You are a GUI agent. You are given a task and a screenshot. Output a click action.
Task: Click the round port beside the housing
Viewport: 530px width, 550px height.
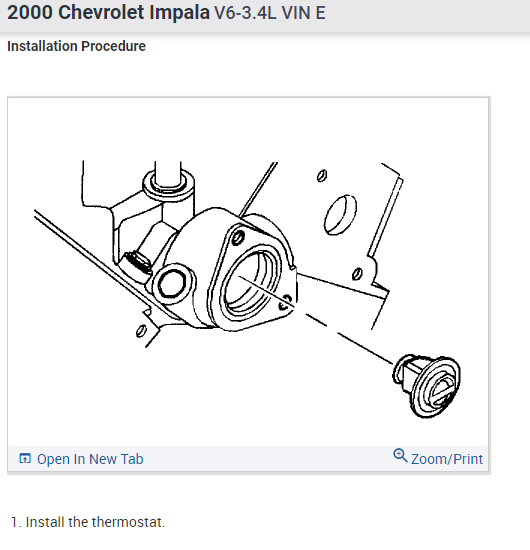coord(172,283)
